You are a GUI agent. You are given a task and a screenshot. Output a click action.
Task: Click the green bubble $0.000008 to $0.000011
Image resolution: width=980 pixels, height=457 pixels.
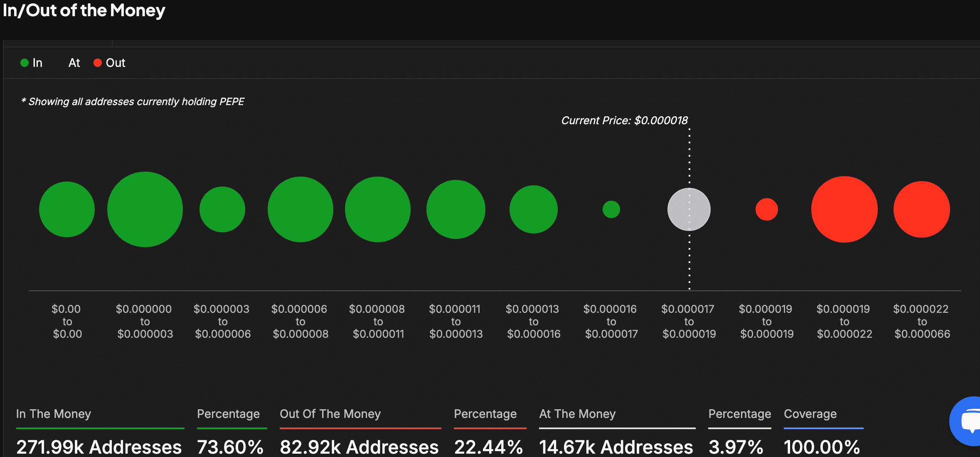click(x=378, y=209)
